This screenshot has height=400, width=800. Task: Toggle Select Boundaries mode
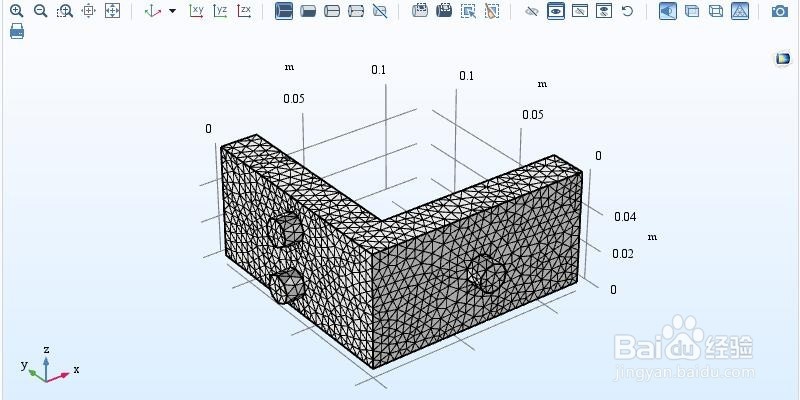point(308,11)
